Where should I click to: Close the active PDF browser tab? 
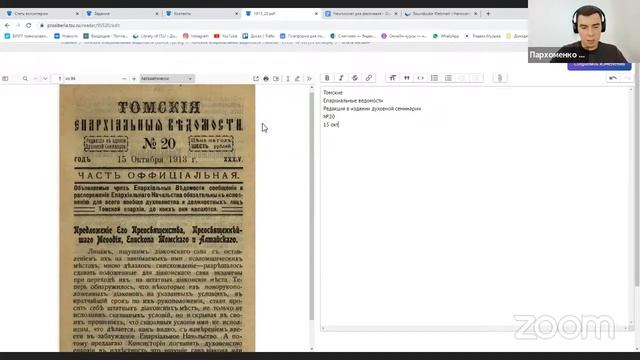click(316, 13)
